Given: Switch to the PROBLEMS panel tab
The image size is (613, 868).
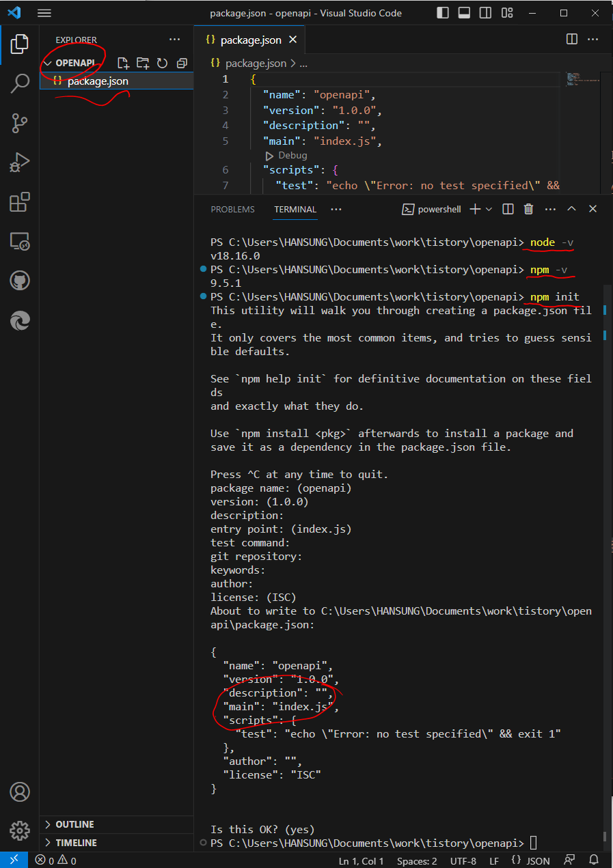Looking at the screenshot, I should point(232,210).
